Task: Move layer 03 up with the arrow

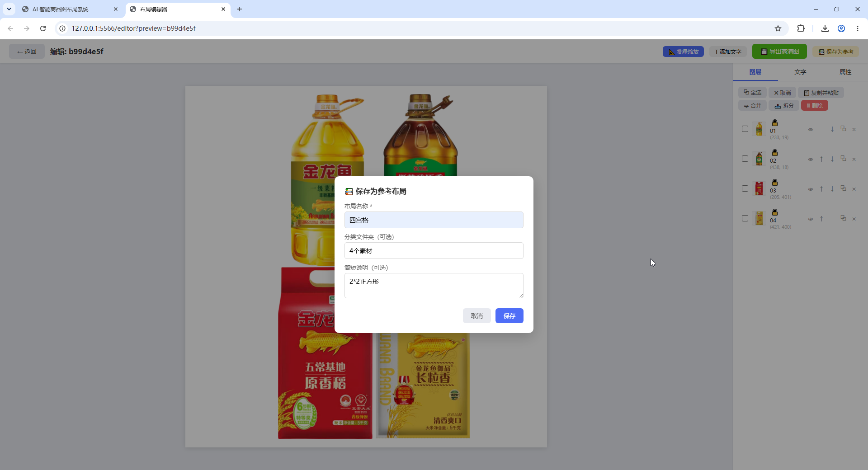Action: coord(821,189)
